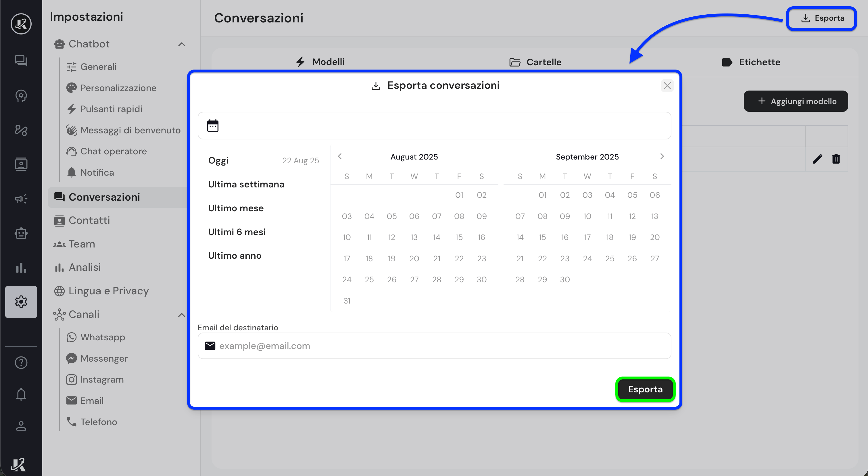Select August 15 in the calendar
The height and width of the screenshot is (476, 868).
[459, 237]
